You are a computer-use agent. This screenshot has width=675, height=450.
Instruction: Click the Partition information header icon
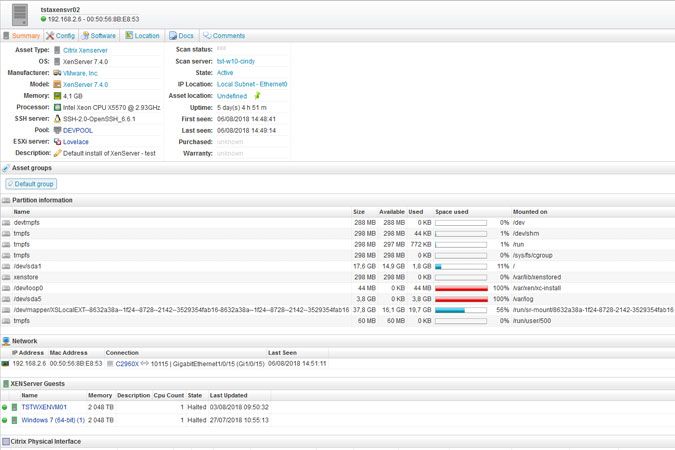pyautogui.click(x=6, y=200)
